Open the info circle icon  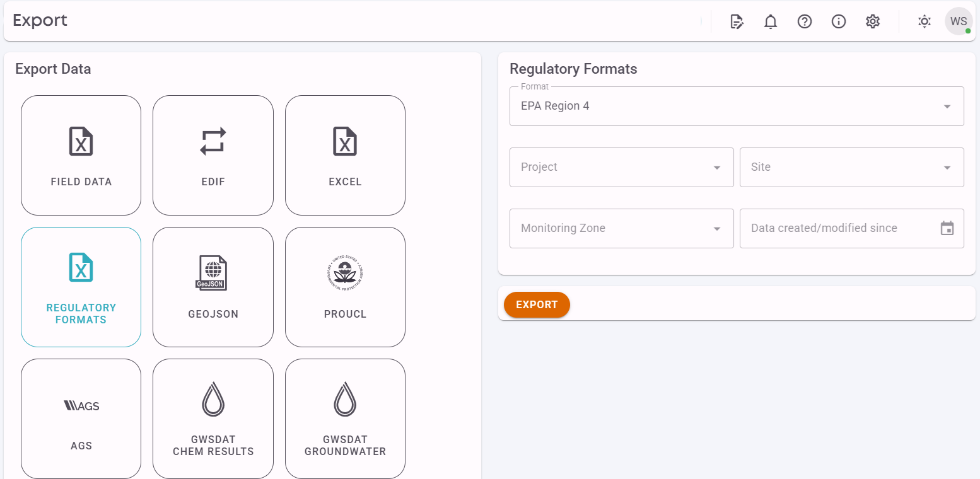click(839, 21)
